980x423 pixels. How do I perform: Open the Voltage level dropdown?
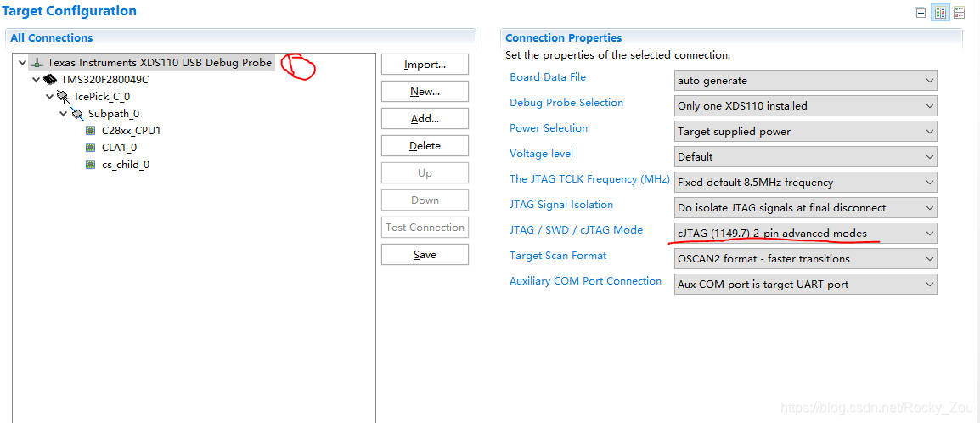coord(806,157)
